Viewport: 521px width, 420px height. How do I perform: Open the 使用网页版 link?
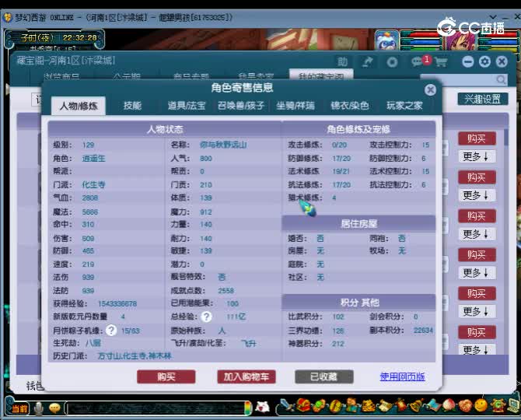(x=402, y=376)
